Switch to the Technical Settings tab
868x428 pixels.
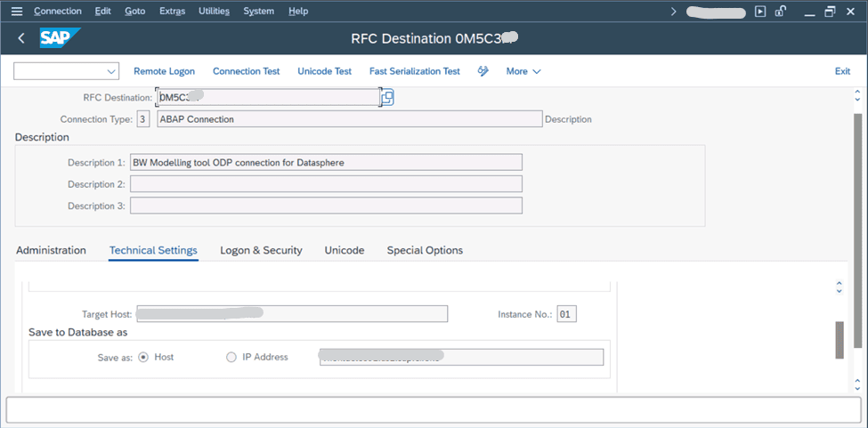coord(153,250)
